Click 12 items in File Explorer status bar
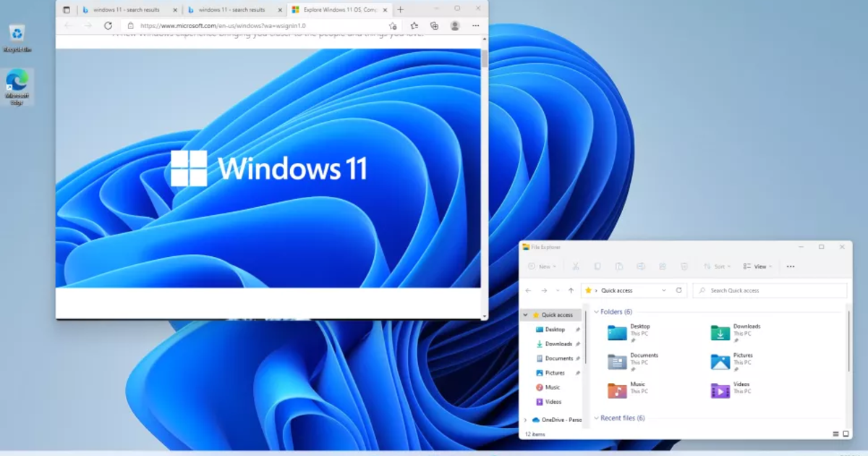The height and width of the screenshot is (456, 868). click(x=535, y=434)
